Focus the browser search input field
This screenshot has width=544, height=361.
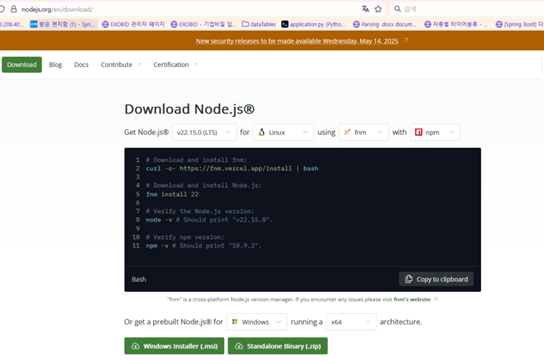pos(467,9)
